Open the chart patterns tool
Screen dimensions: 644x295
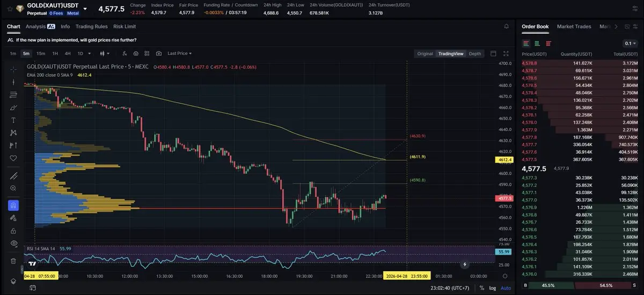13,133
